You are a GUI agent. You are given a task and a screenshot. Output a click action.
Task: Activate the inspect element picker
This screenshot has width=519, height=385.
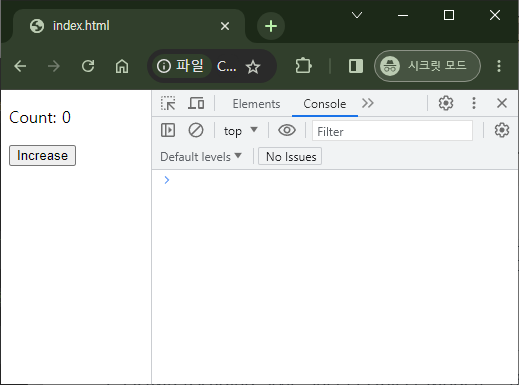tap(168, 103)
